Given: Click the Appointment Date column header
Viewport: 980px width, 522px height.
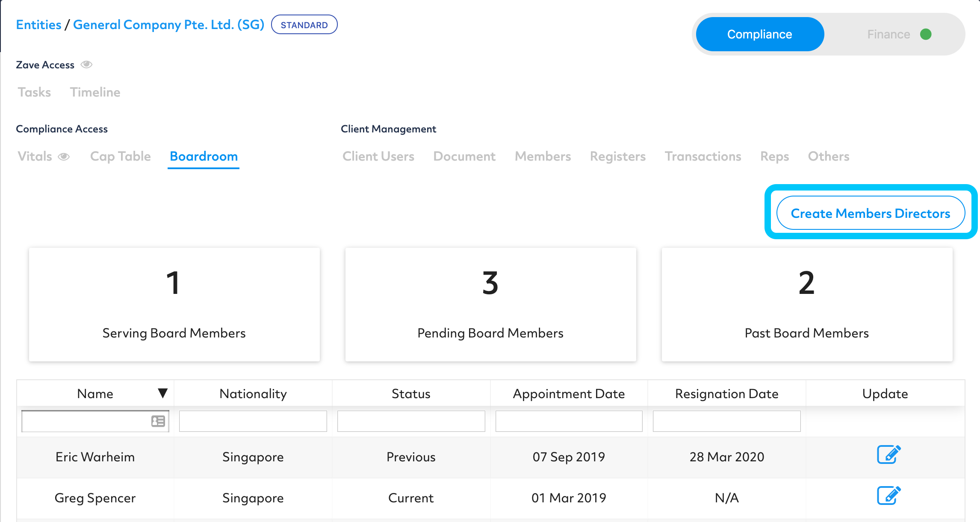Looking at the screenshot, I should tap(569, 393).
